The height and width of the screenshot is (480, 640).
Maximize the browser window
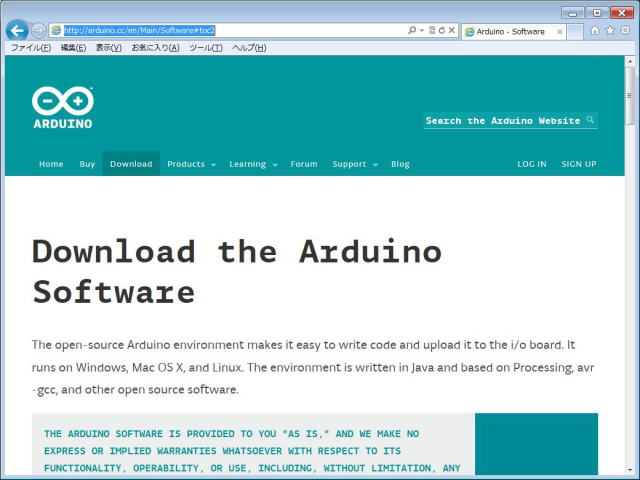[597, 13]
